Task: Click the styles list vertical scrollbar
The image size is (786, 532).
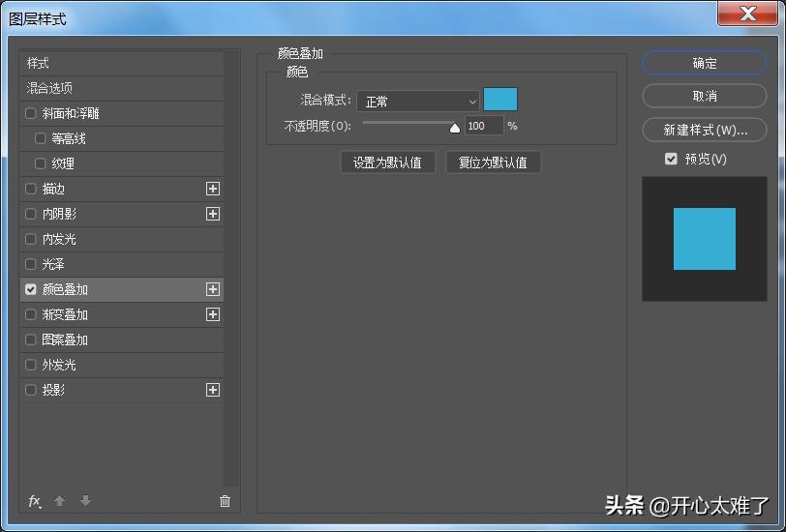Action: tap(231, 268)
